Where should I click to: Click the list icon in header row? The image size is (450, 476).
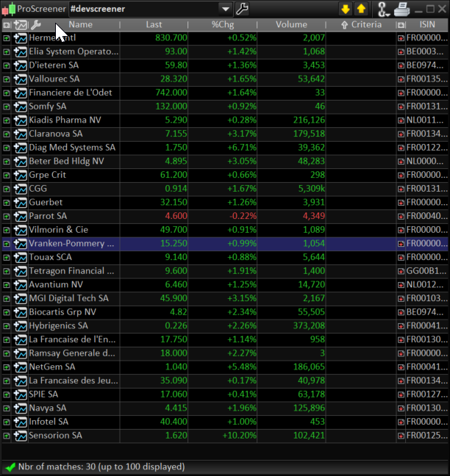[x=7, y=25]
